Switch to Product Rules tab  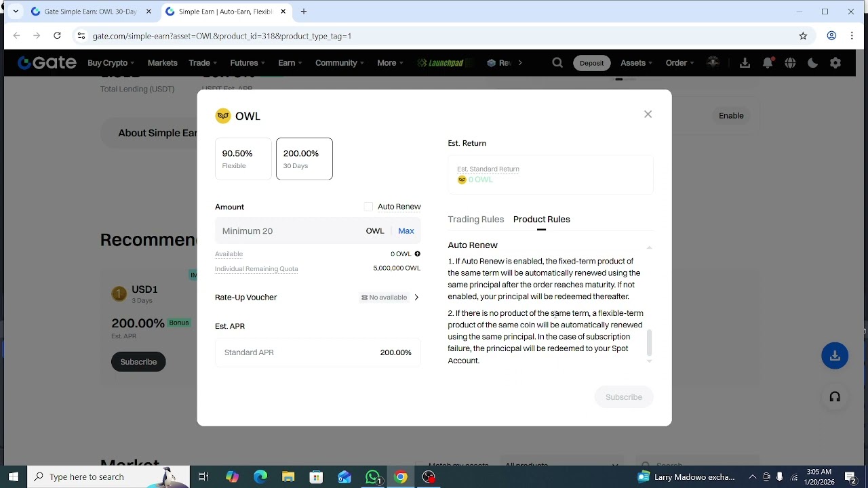coord(542,220)
